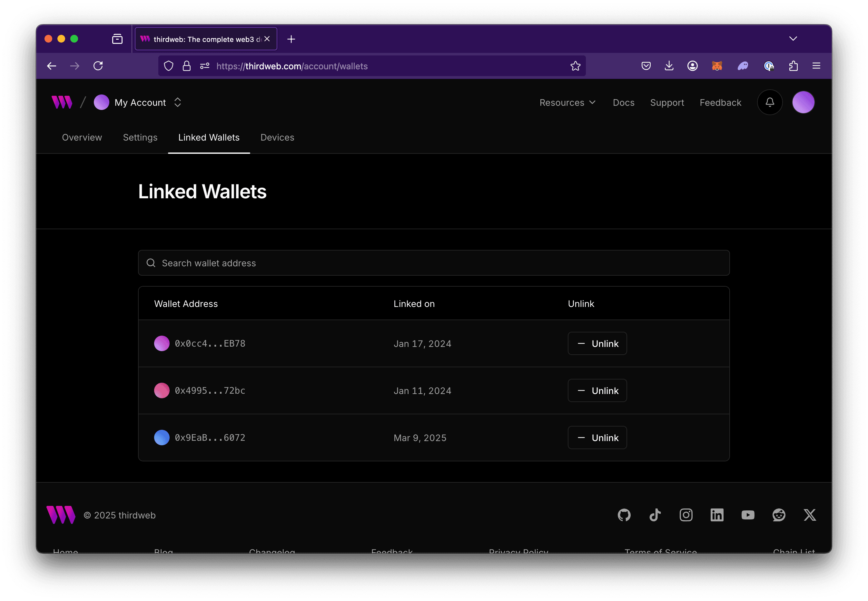
Task: Open the Resources dropdown menu
Action: pyautogui.click(x=567, y=103)
